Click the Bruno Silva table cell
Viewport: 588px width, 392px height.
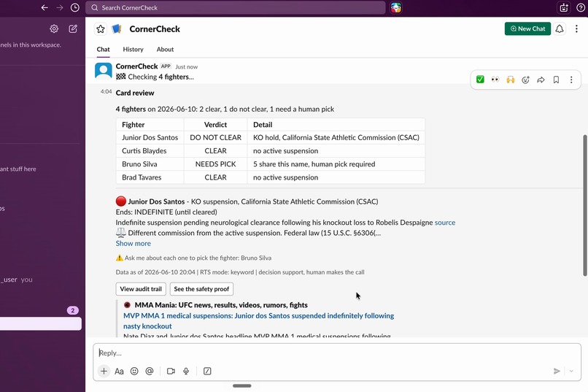150,164
